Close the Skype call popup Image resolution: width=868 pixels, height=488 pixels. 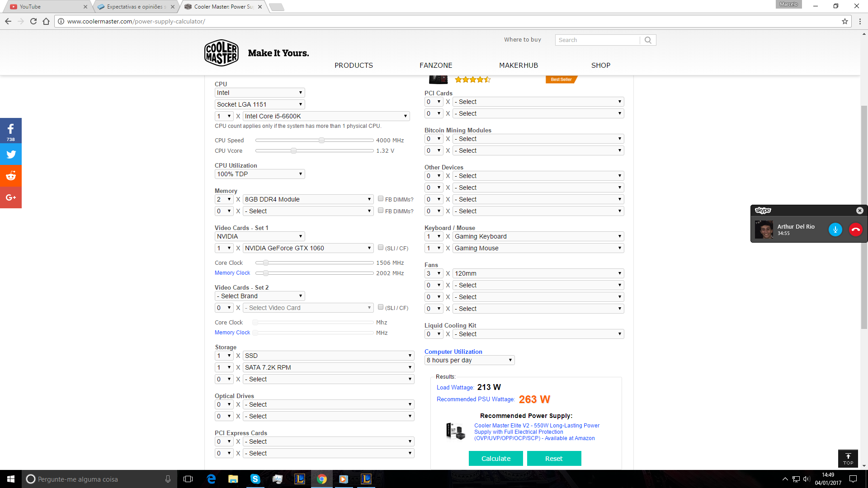pyautogui.click(x=859, y=211)
